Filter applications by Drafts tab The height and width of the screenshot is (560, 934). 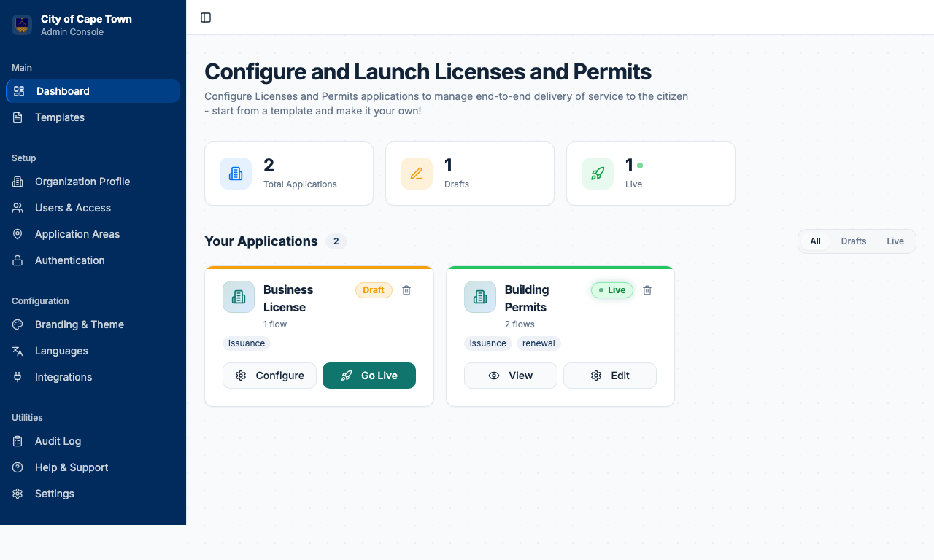[x=854, y=241]
